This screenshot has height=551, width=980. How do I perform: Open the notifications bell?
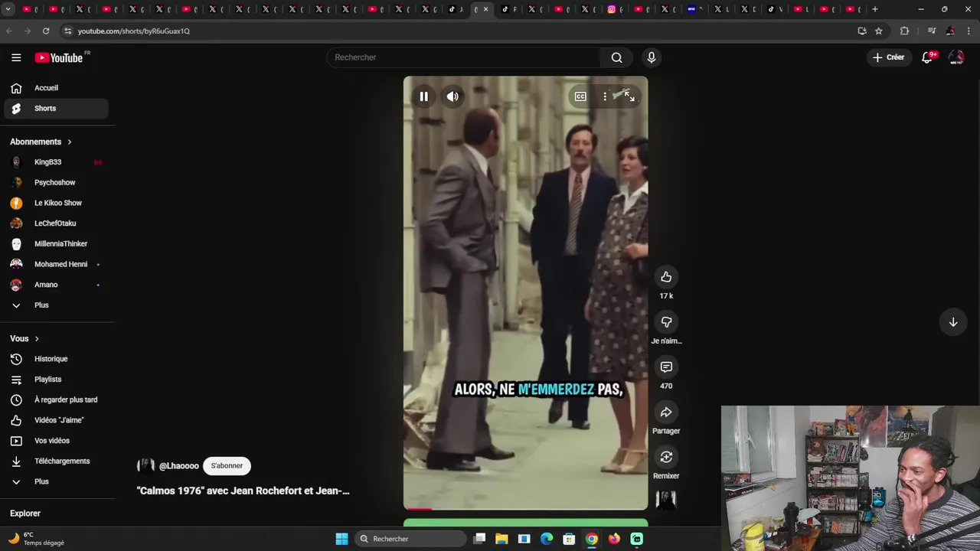coord(927,57)
